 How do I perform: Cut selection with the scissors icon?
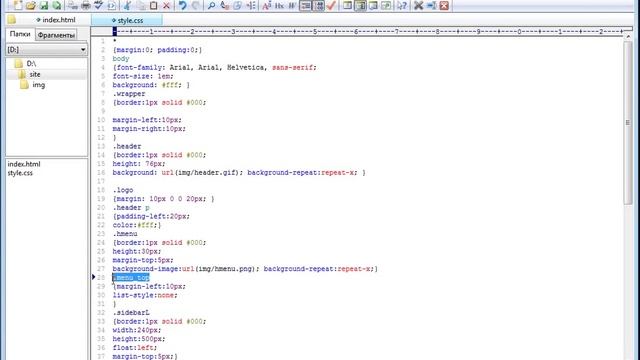128,5
